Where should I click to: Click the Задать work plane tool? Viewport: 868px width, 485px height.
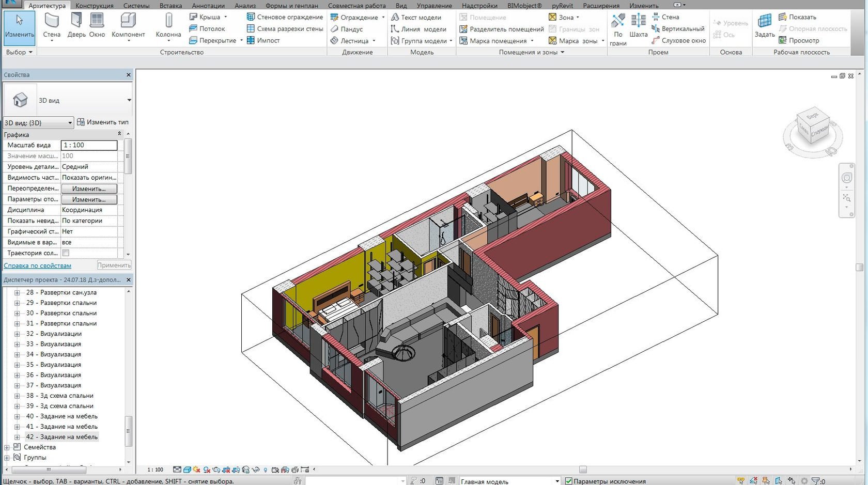765,26
